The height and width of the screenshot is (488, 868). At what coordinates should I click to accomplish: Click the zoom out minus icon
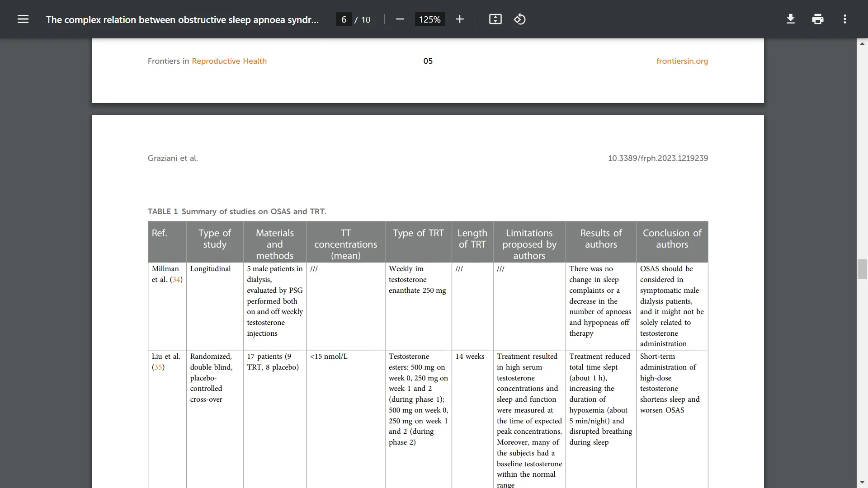(x=400, y=19)
